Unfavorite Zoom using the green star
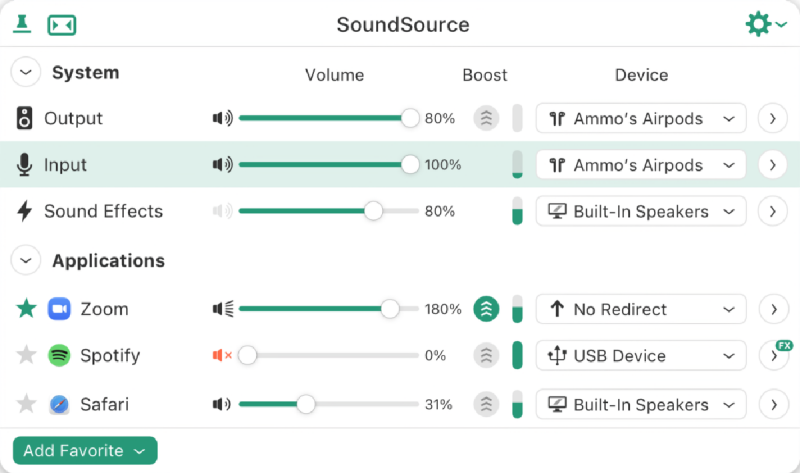Screen dimensions: 800x473 pyautogui.click(x=26, y=309)
